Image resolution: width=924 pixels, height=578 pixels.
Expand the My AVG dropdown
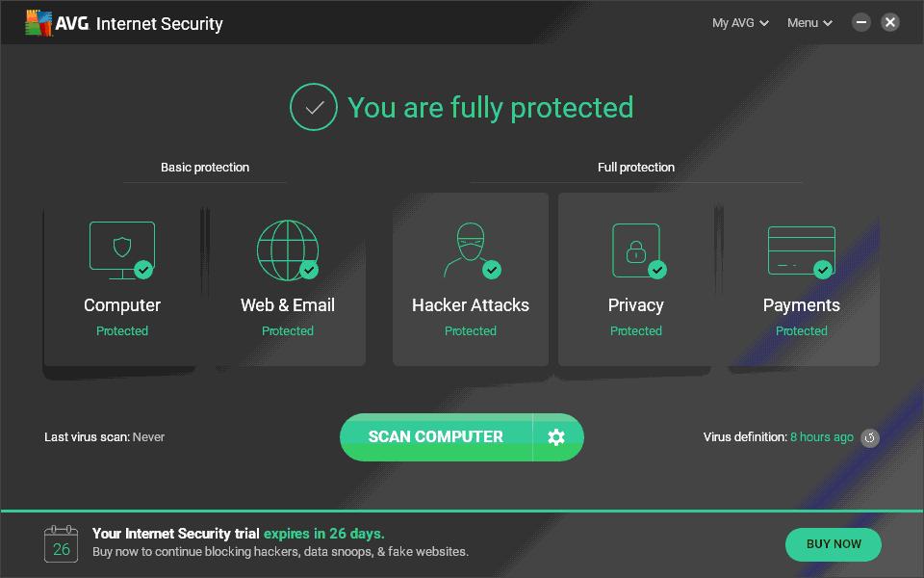(x=739, y=23)
